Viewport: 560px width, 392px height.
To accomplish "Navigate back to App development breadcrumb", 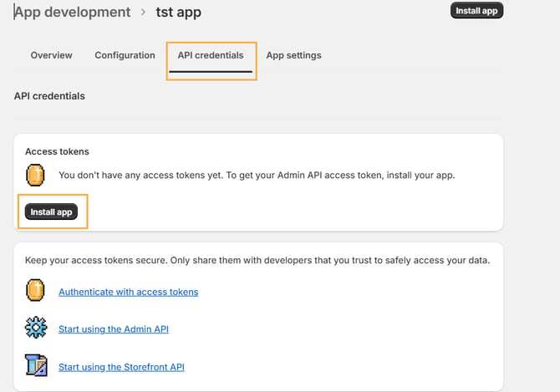I will pos(73,13).
